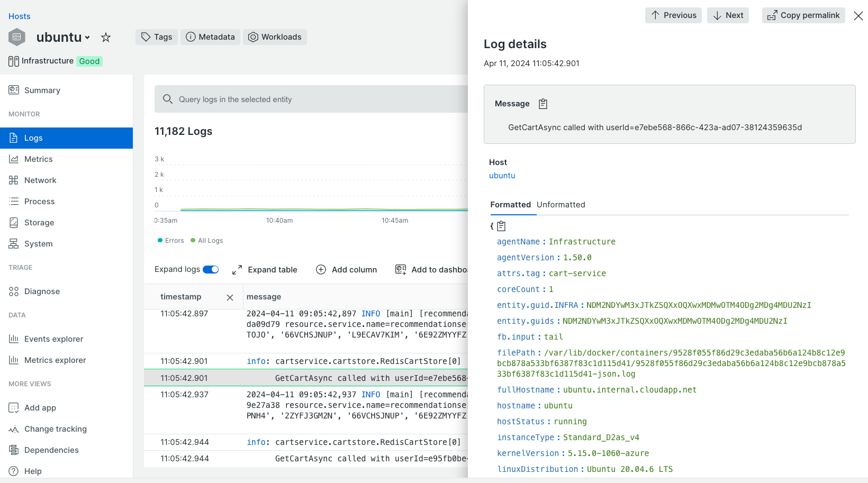868x483 pixels.
Task: Click the Copy permalink button
Action: (x=803, y=15)
